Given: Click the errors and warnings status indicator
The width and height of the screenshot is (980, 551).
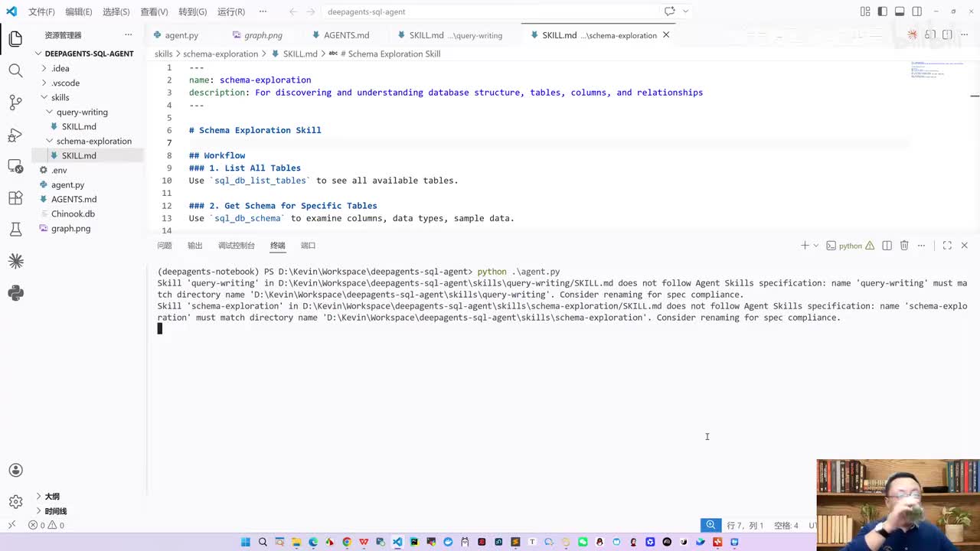Looking at the screenshot, I should [47, 526].
